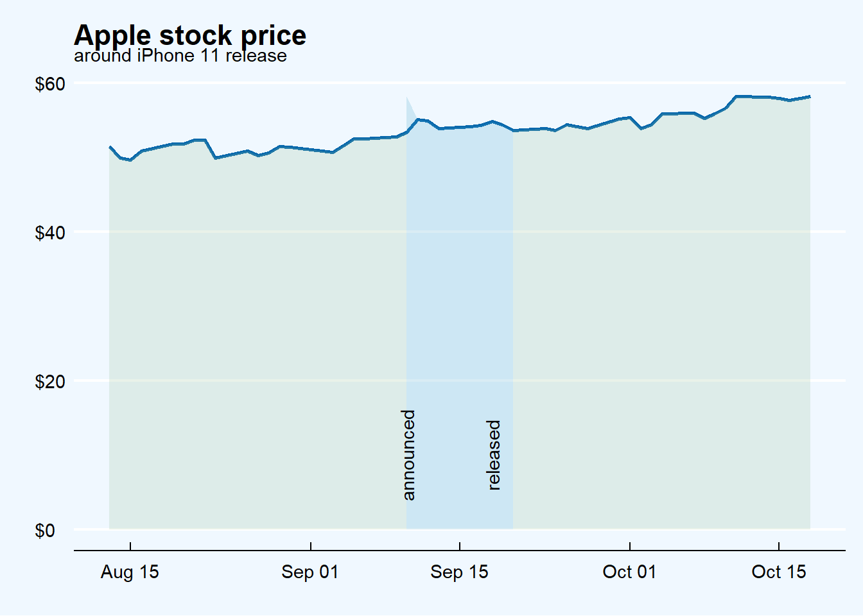Image resolution: width=863 pixels, height=616 pixels.
Task: Click the Sep 15 x-axis label
Action: [459, 572]
